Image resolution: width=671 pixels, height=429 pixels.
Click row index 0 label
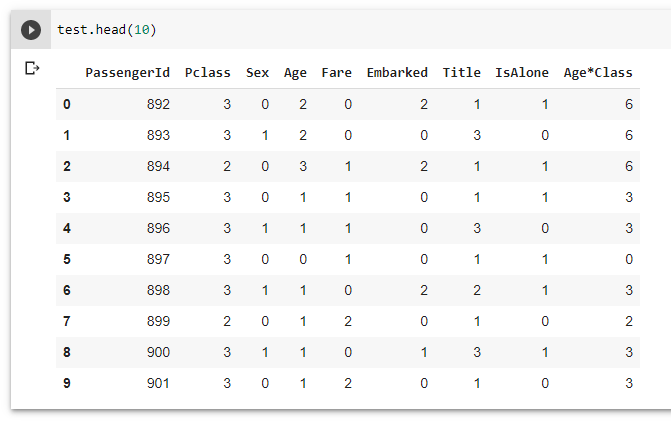67,104
